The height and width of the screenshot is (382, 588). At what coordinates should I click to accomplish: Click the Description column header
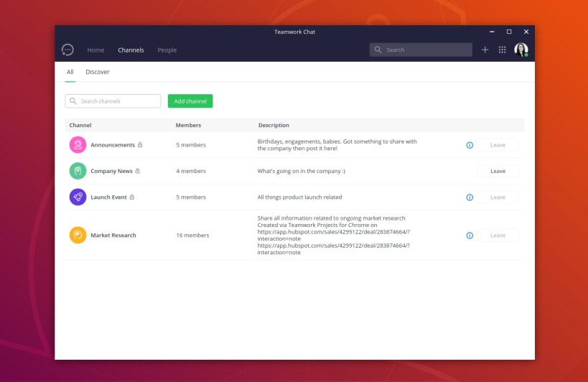pos(274,125)
